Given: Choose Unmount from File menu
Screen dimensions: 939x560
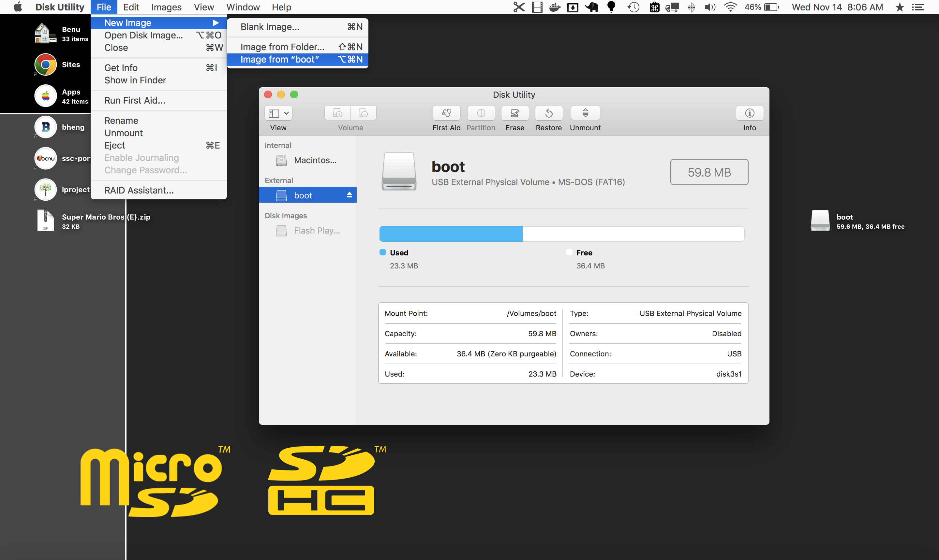Looking at the screenshot, I should click(158, 133).
